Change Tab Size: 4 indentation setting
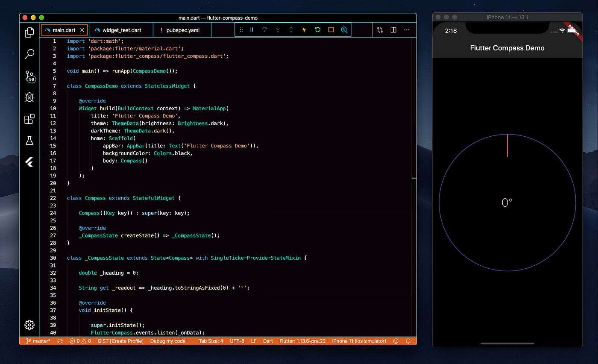The height and width of the screenshot is (364, 598). [211, 341]
